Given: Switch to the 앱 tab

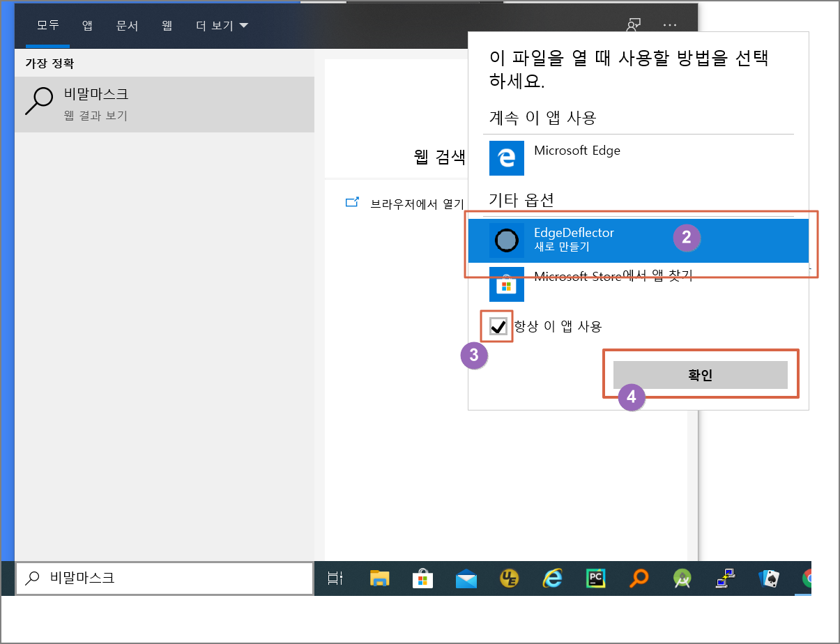Looking at the screenshot, I should pos(87,26).
